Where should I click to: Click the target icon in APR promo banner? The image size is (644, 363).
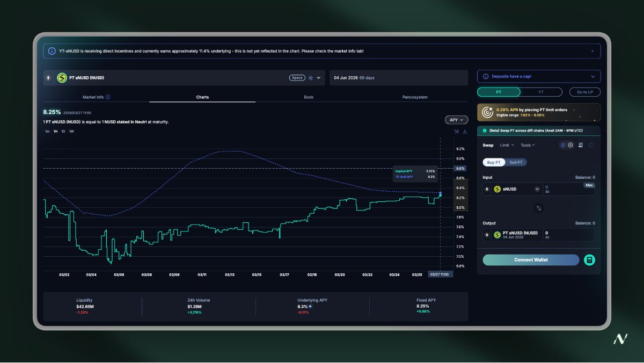pyautogui.click(x=487, y=112)
